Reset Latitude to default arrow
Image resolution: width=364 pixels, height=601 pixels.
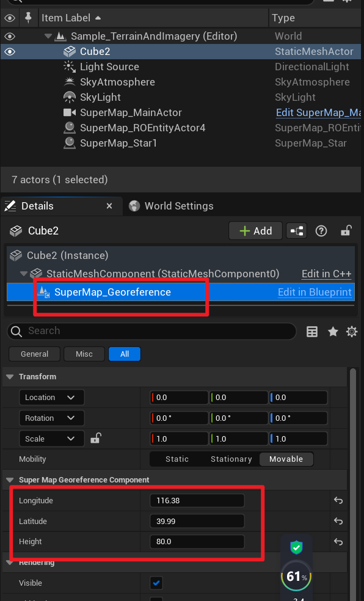[x=338, y=521]
